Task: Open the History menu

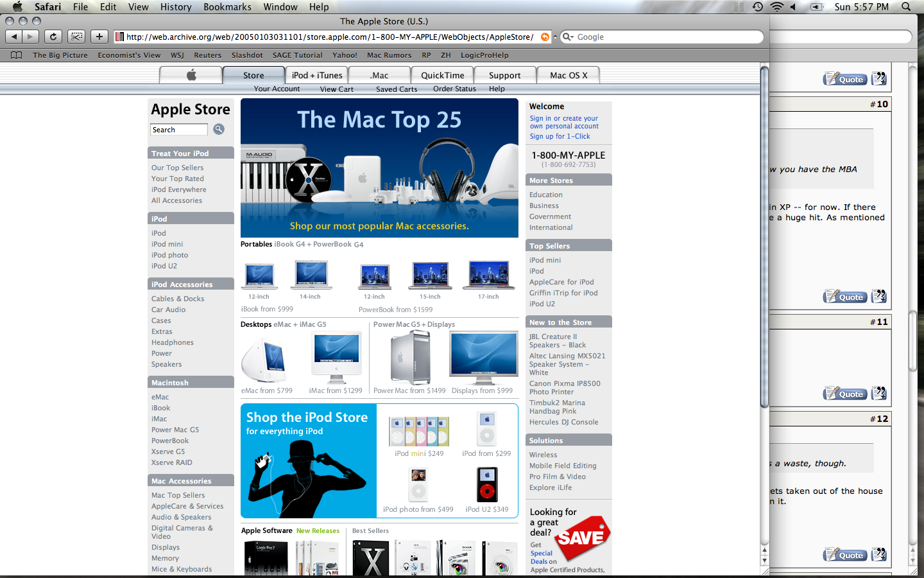Action: click(176, 7)
